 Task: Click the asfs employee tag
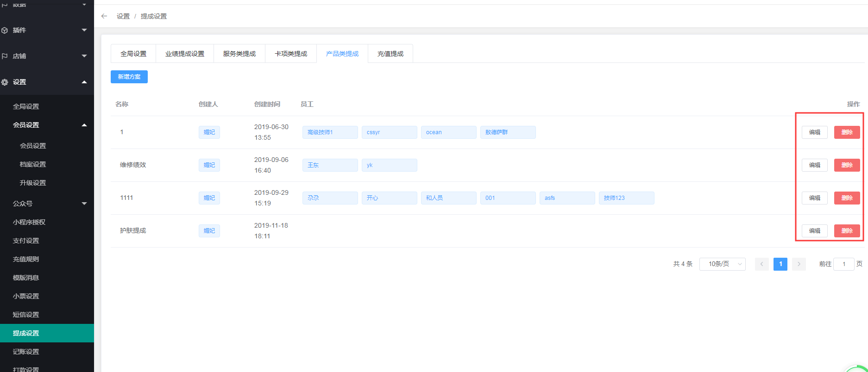(567, 198)
